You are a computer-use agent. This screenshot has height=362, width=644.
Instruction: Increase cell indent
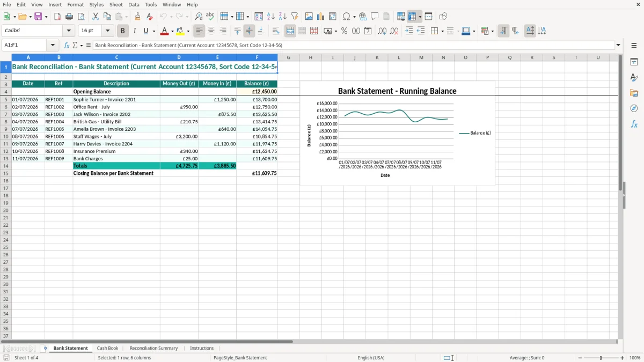[409, 31]
